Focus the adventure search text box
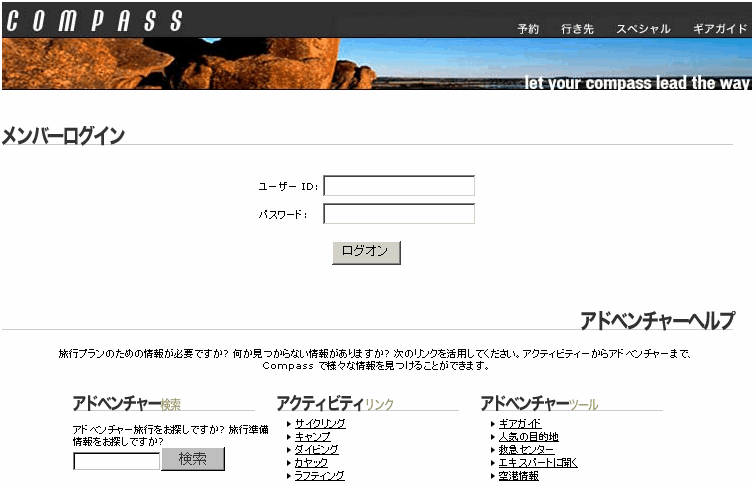This screenshot has width=754, height=486. point(116,461)
